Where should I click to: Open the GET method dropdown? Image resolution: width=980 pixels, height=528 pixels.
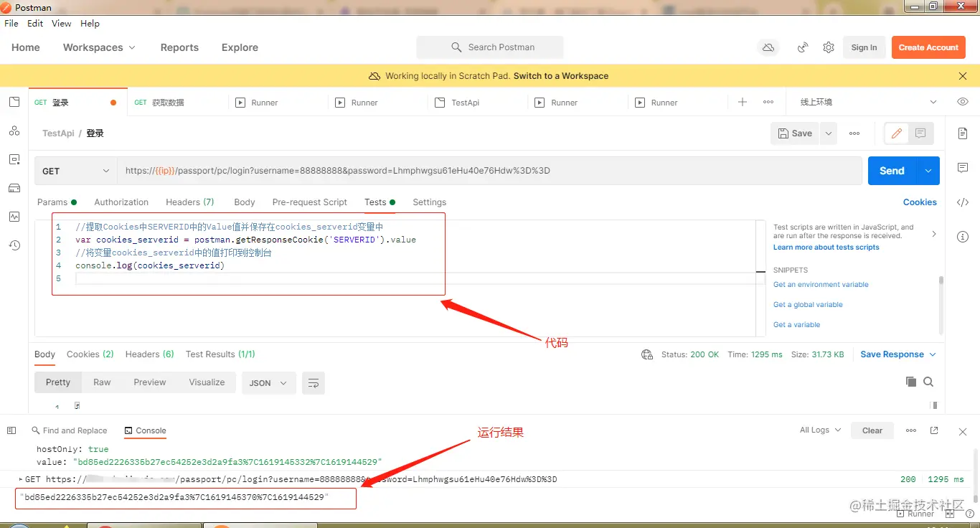(76, 171)
